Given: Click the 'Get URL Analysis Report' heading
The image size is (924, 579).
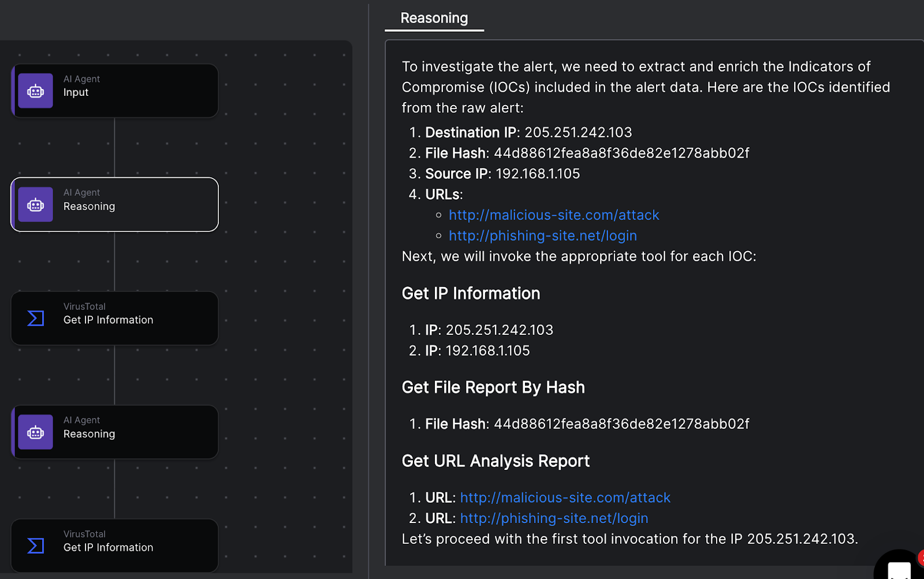Looking at the screenshot, I should coord(495,461).
